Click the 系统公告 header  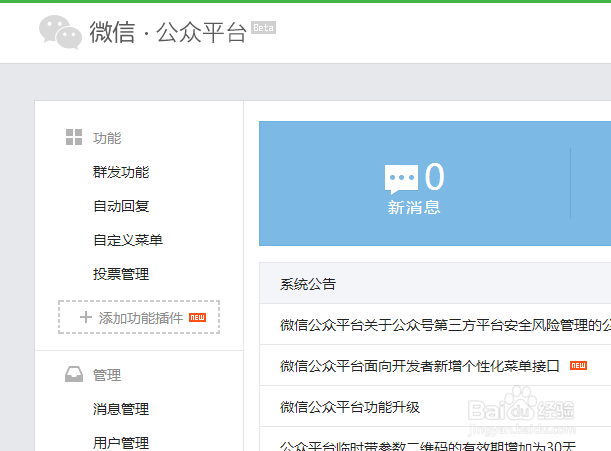tap(308, 284)
